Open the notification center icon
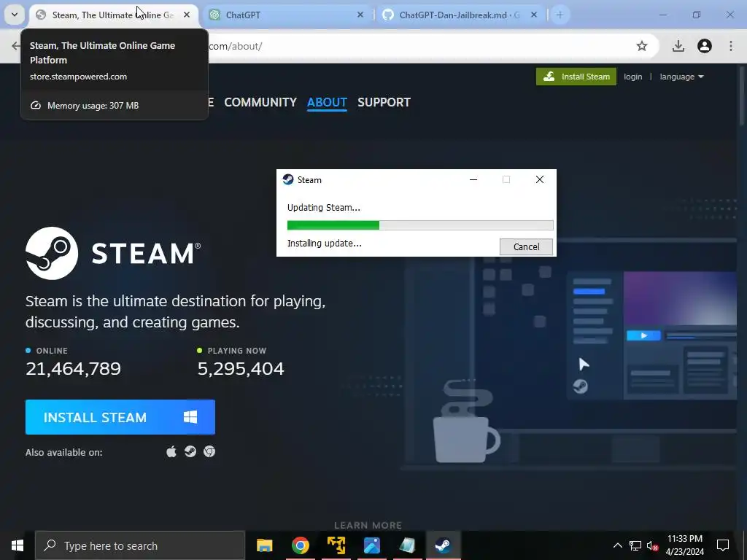Image resolution: width=747 pixels, height=560 pixels. (x=723, y=545)
